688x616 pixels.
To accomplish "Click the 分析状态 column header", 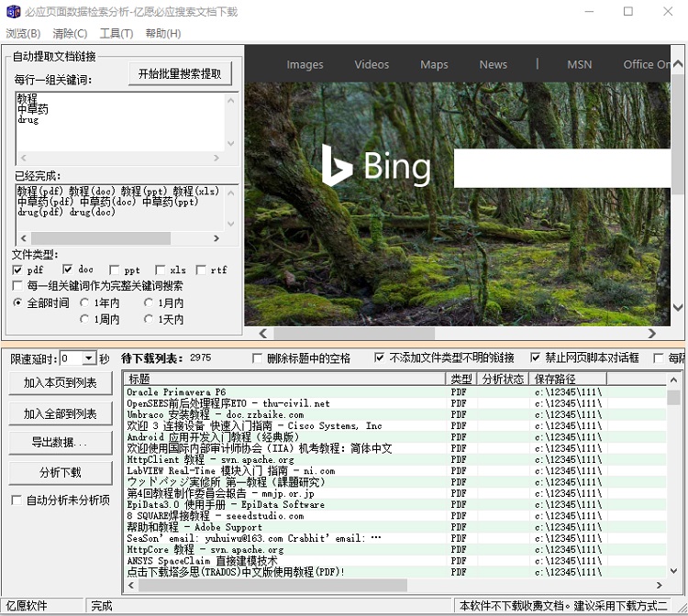I will (x=503, y=379).
